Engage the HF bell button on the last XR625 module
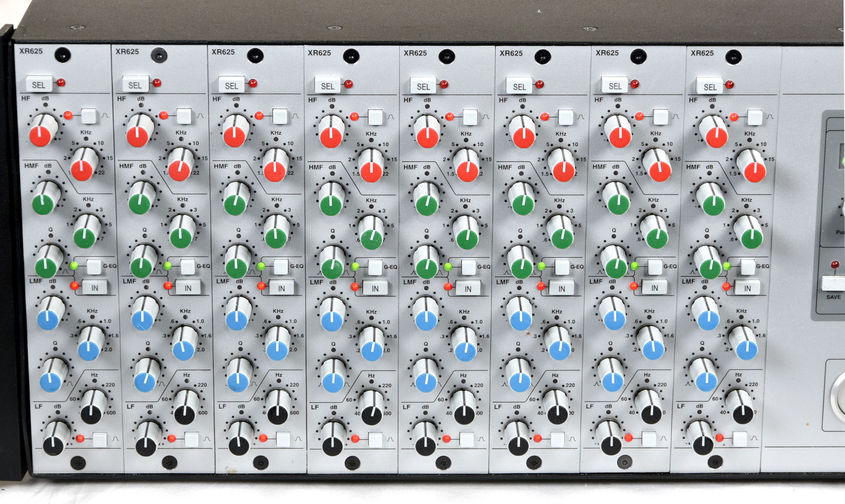 tap(755, 118)
